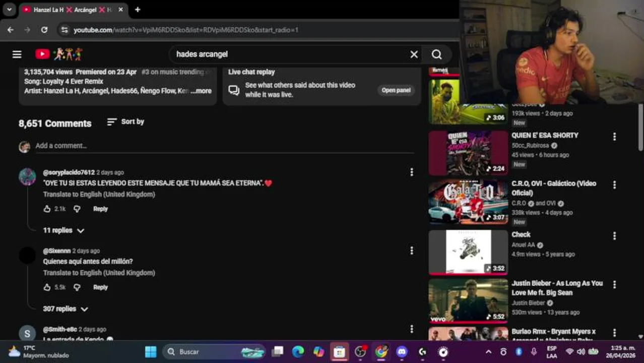Open Windows Start menu
Screen dimensions: 644x363
coord(151,351)
